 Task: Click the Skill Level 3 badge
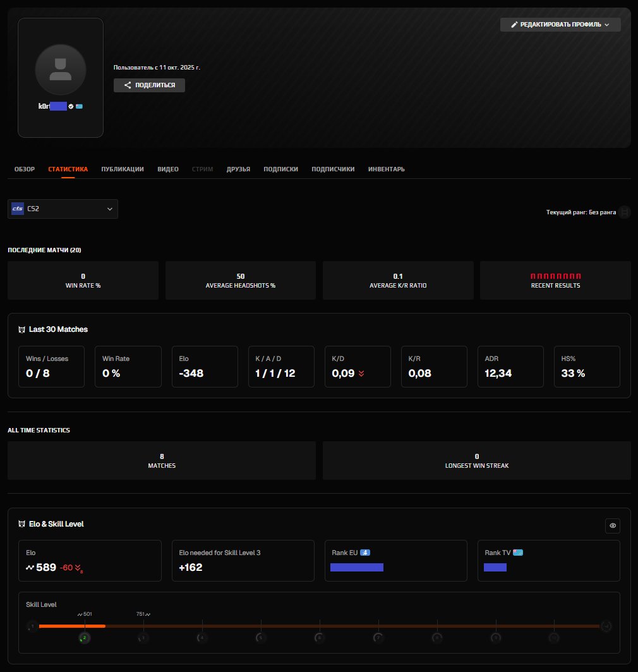143,638
